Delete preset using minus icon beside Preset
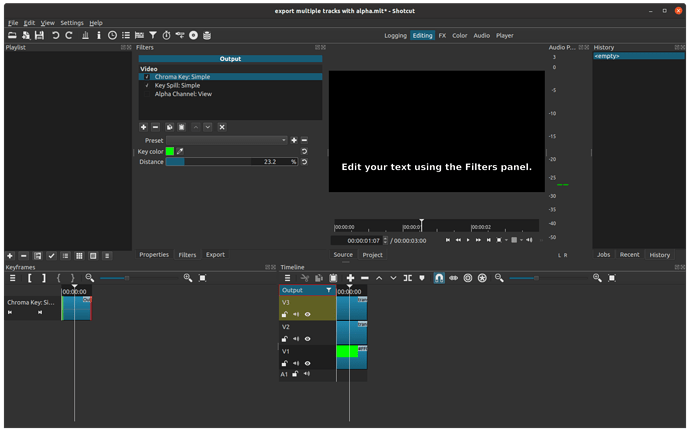 304,140
